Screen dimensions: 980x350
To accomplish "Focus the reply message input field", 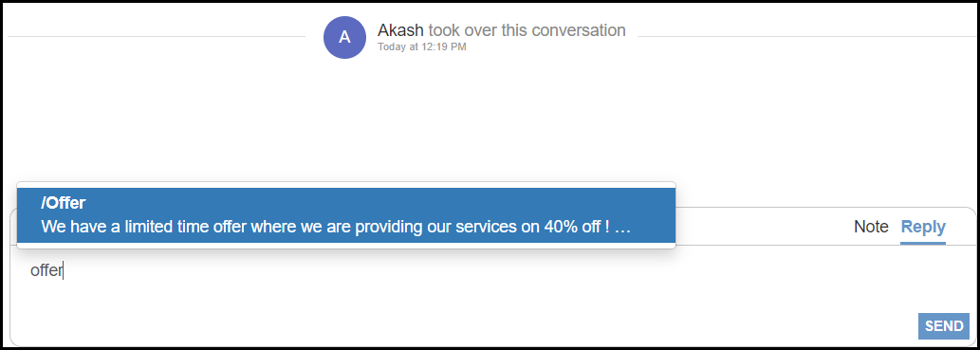I will [x=492, y=294].
